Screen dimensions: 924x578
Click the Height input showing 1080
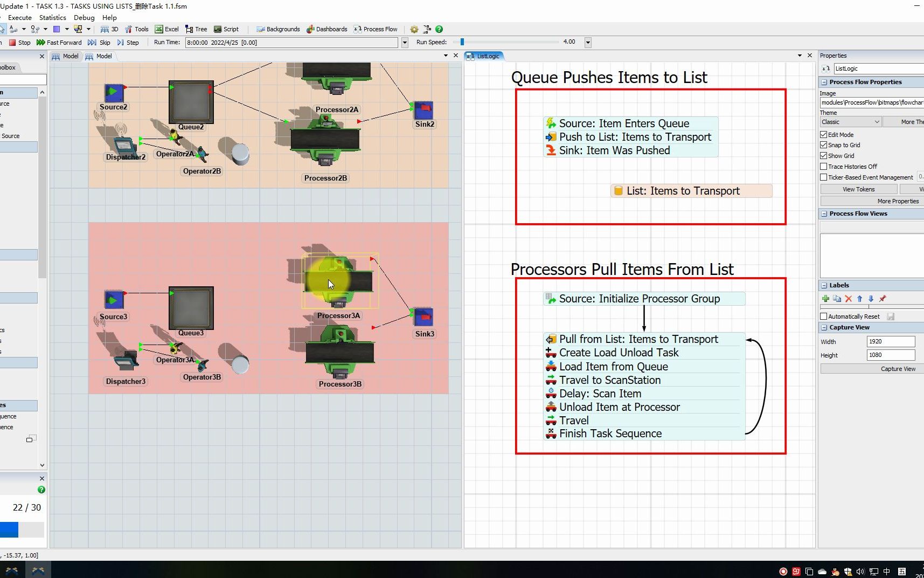[890, 355]
